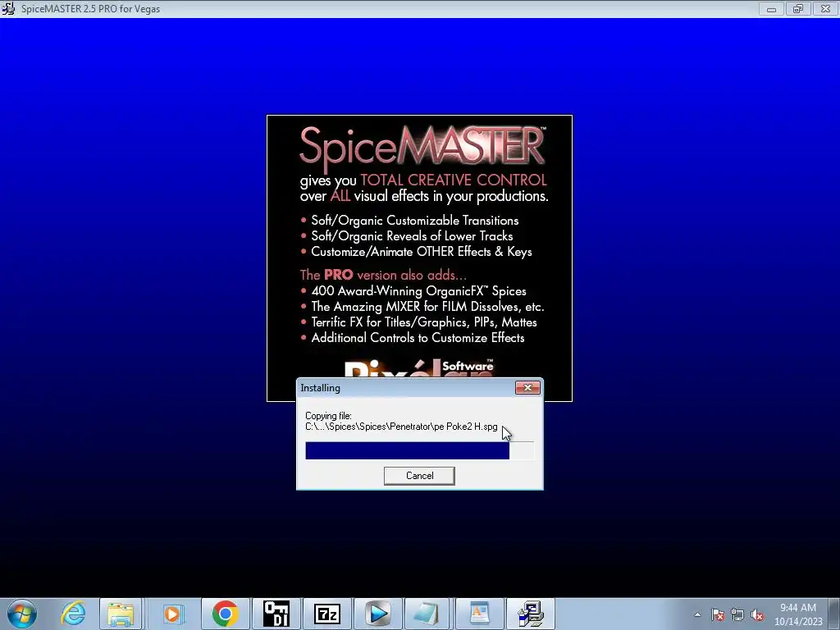The height and width of the screenshot is (630, 840).
Task: Click the copying file path text
Action: coord(401,427)
